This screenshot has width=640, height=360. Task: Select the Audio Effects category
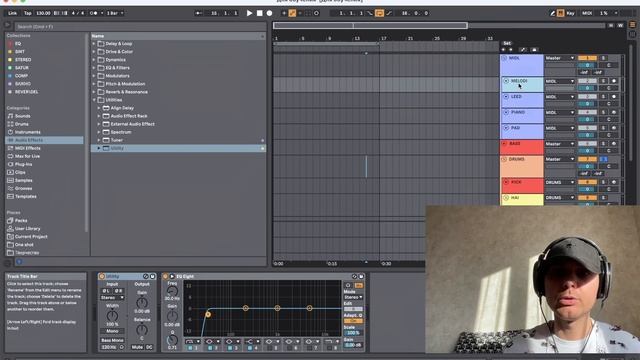coord(44,140)
